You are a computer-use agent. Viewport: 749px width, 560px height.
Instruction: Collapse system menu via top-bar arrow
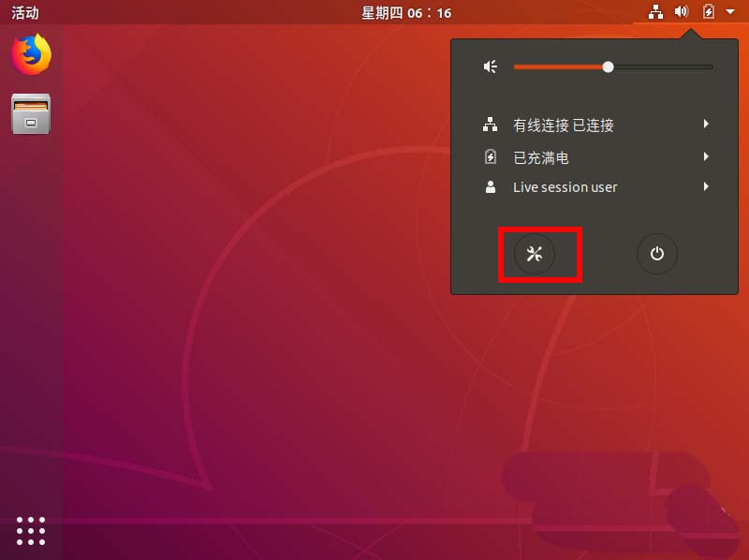(730, 11)
